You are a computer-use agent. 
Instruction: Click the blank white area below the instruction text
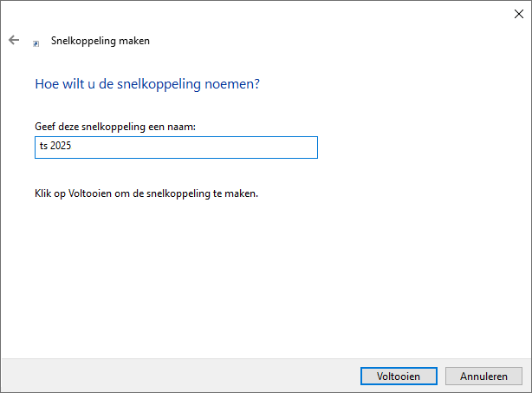(260, 278)
